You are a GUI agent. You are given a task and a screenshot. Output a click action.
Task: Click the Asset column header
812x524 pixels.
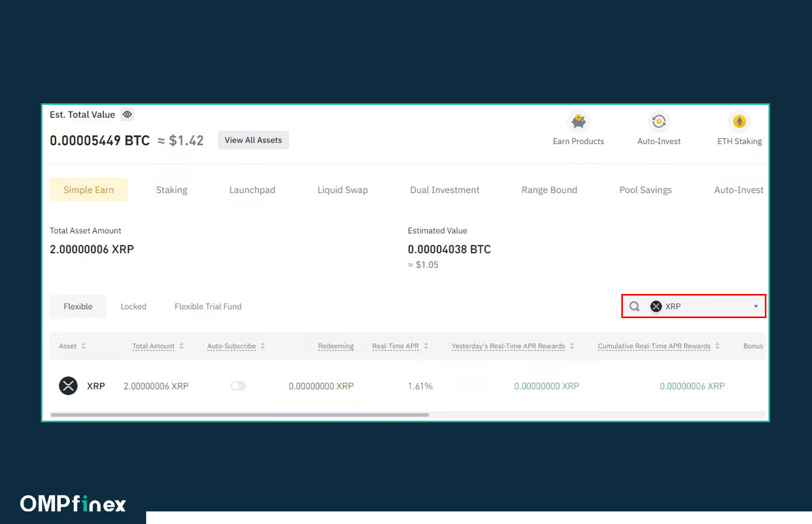(68, 346)
